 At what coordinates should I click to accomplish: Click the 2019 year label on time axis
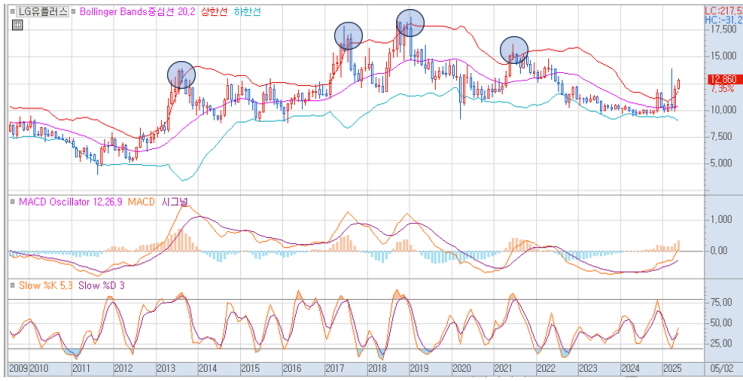[418, 368]
